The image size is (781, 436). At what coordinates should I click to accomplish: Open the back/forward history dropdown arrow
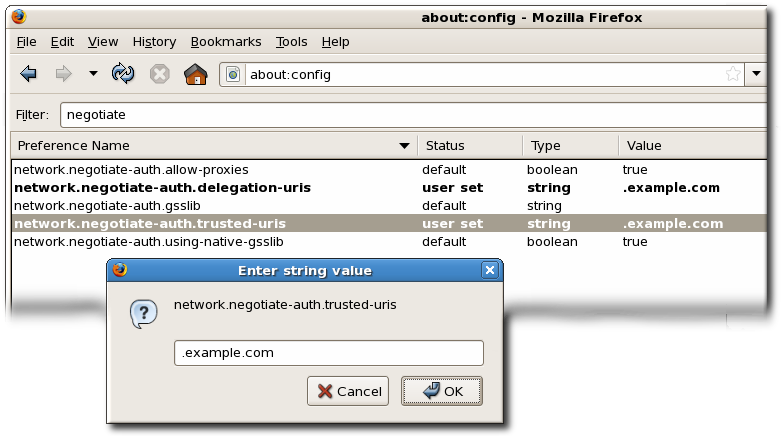click(93, 74)
